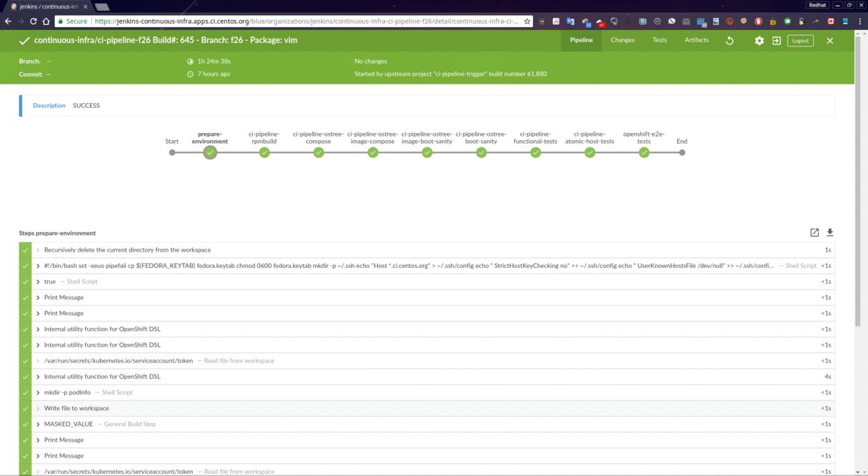
Task: Bookmark this page with the star icon
Action: pos(527,21)
